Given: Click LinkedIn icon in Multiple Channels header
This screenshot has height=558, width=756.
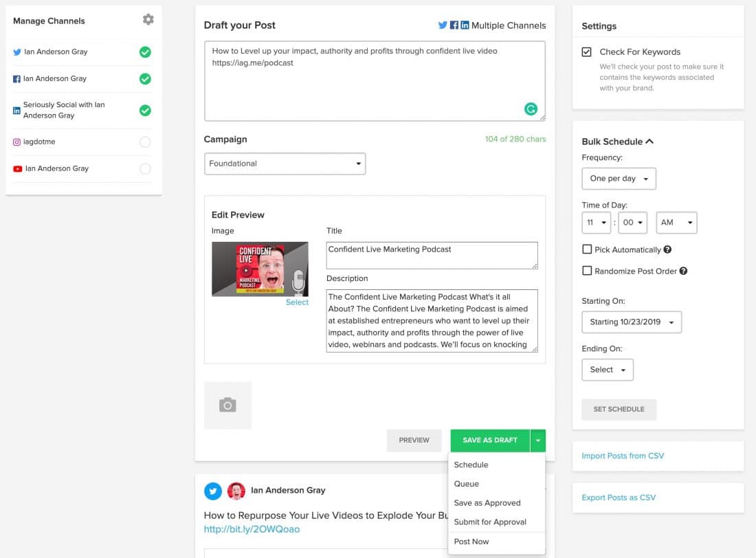Looking at the screenshot, I should [x=465, y=25].
